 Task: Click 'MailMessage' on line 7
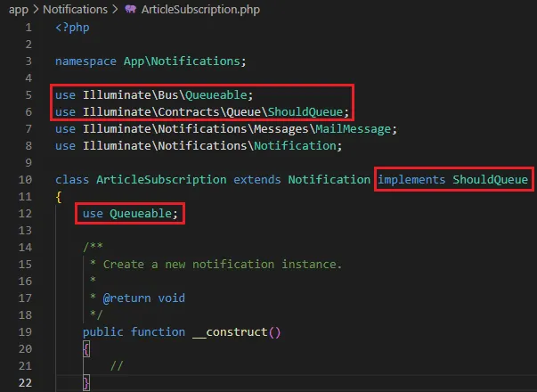point(353,129)
